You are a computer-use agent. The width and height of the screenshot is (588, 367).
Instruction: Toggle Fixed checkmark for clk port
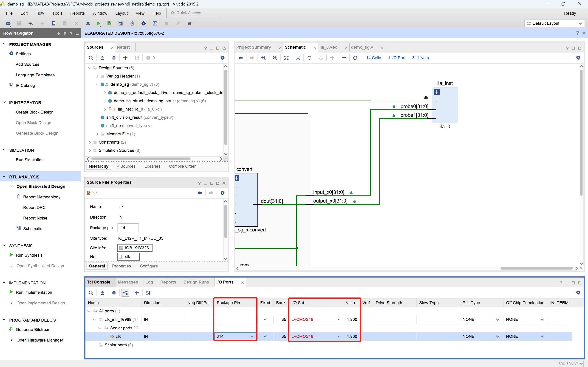click(x=265, y=336)
